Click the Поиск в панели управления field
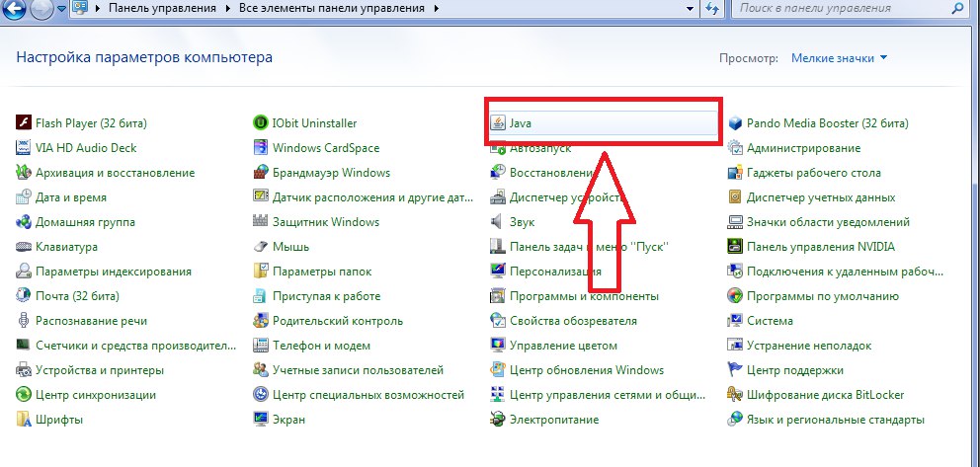The width and height of the screenshot is (980, 467). click(x=840, y=8)
